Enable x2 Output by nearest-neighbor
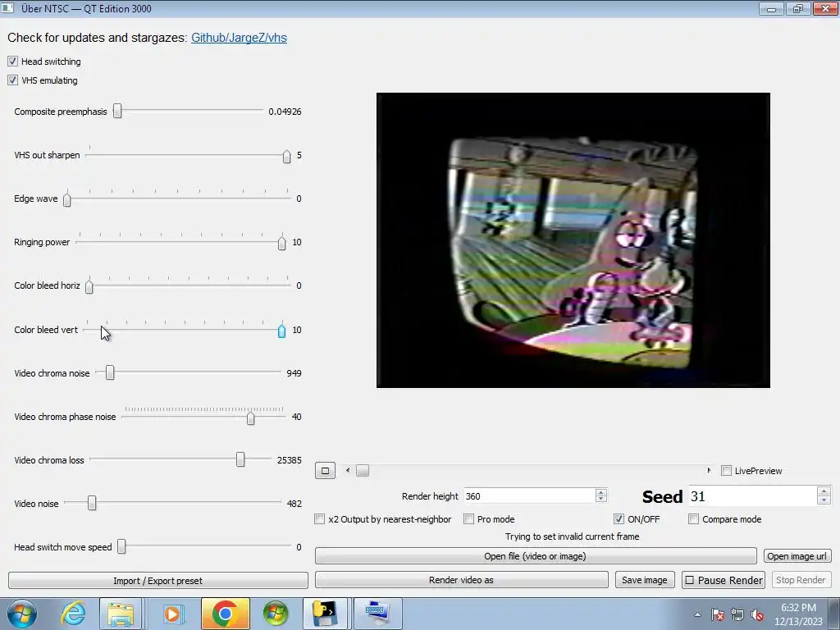The height and width of the screenshot is (630, 840). coord(320,518)
